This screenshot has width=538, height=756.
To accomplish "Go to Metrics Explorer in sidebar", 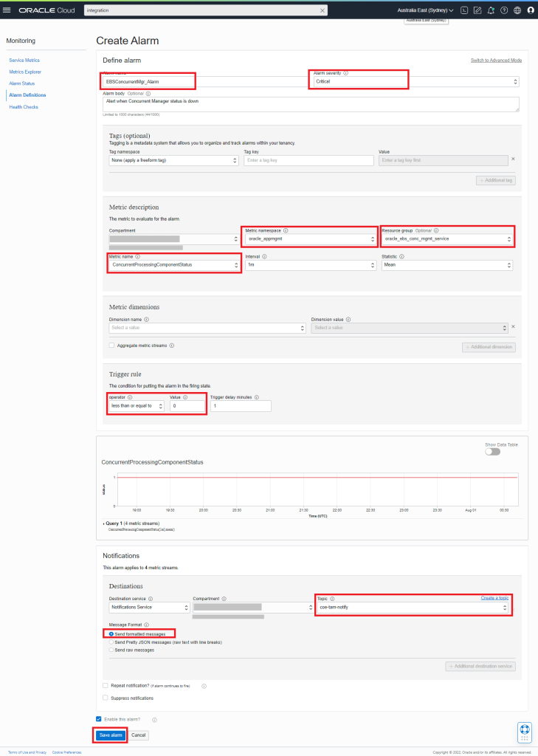I will [x=25, y=72].
